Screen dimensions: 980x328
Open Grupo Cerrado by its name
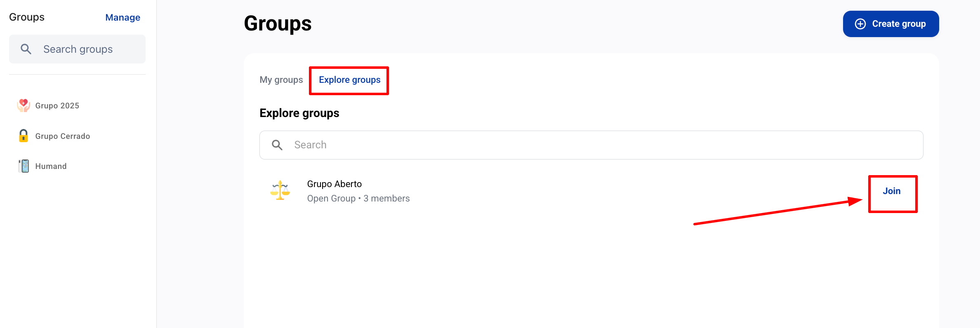62,136
